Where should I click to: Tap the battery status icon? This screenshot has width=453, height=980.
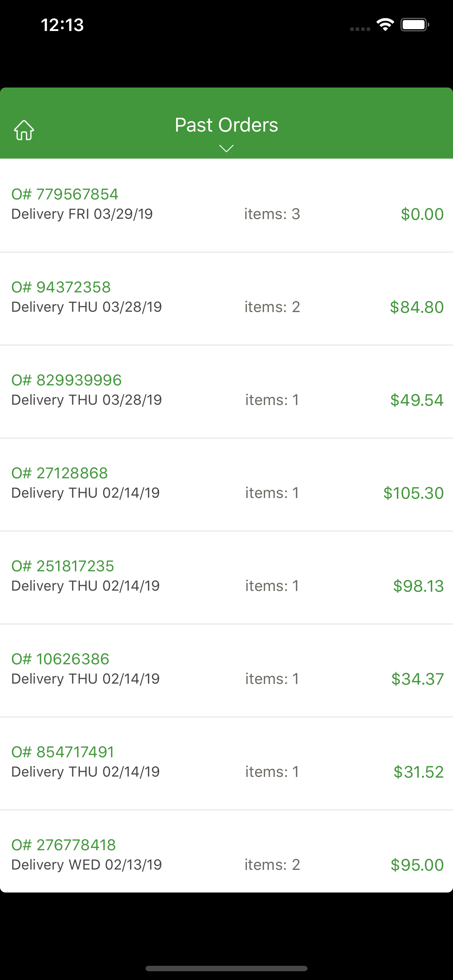415,25
